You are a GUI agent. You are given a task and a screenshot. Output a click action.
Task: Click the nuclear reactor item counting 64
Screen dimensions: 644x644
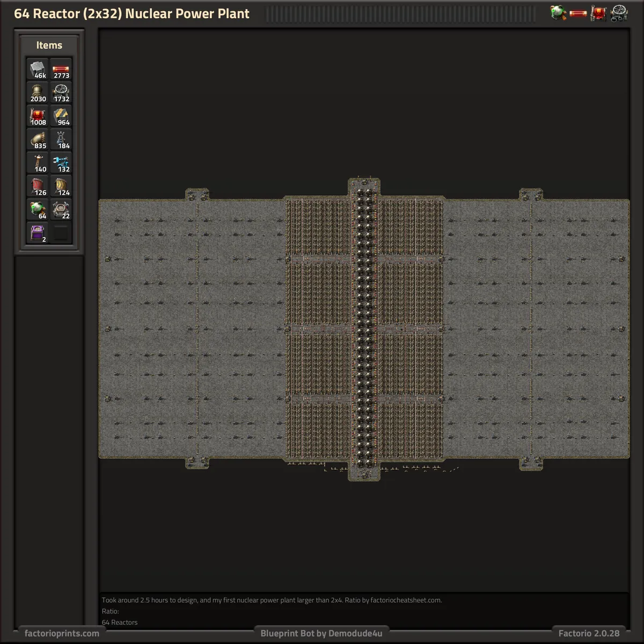tap(38, 210)
